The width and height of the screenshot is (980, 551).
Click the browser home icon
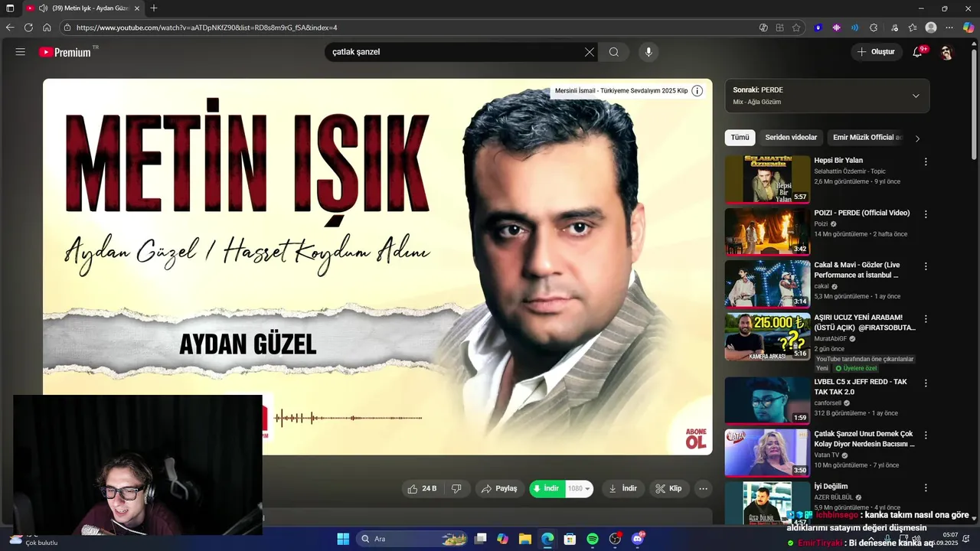coord(47,28)
